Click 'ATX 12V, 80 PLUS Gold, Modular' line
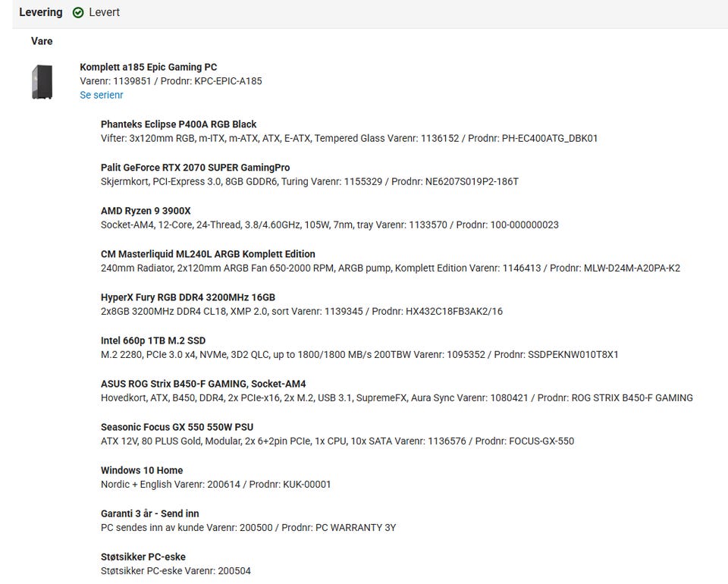The width and height of the screenshot is (728, 584). (337, 441)
